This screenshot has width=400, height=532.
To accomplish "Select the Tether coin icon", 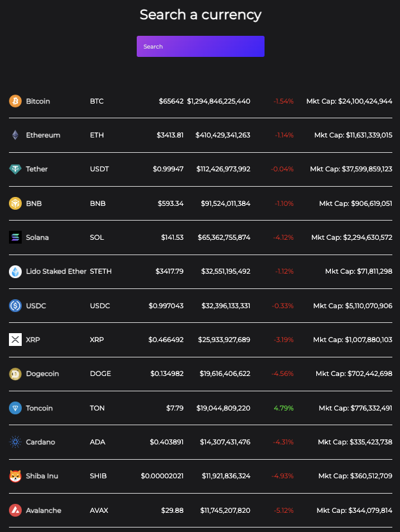I will pos(15,169).
